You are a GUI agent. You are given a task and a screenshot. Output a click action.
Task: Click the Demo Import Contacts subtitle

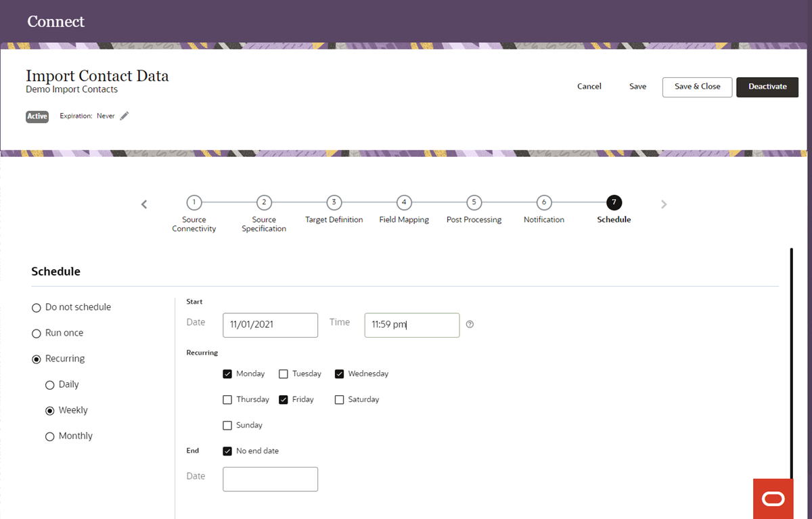click(x=72, y=89)
